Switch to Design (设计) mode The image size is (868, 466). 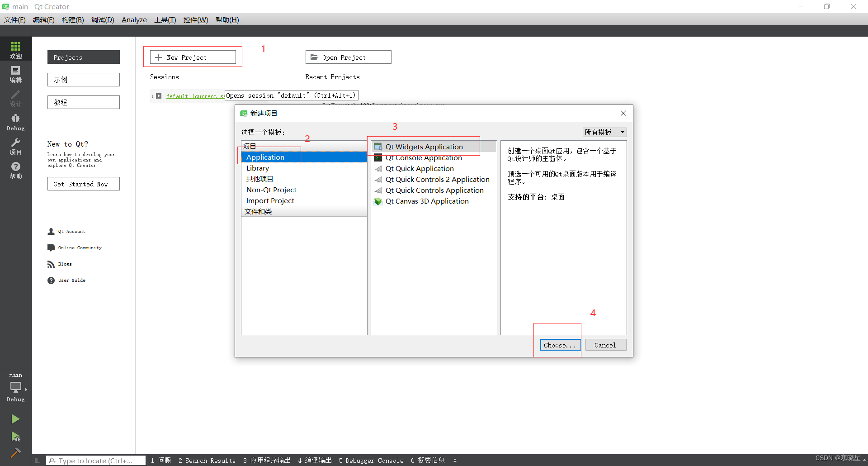click(16, 97)
